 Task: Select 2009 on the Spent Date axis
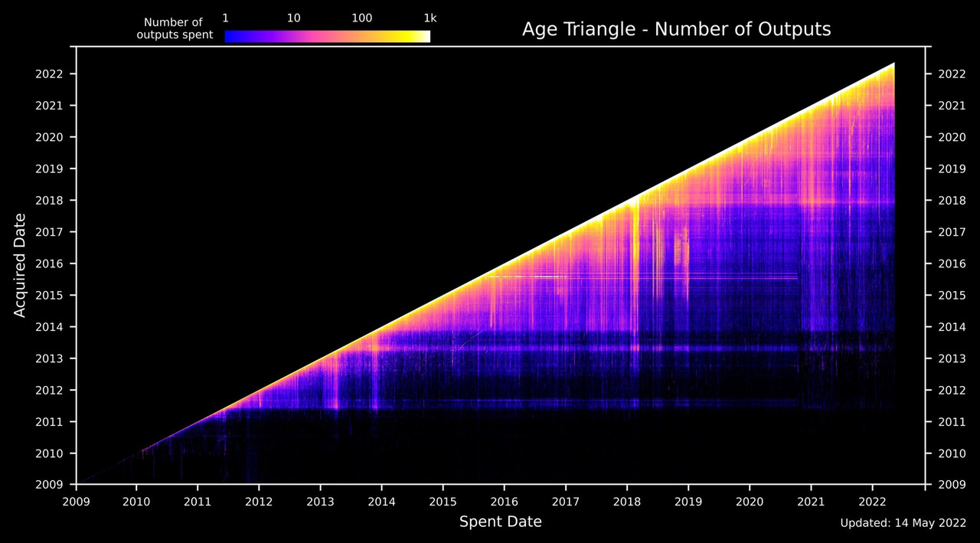click(x=75, y=501)
